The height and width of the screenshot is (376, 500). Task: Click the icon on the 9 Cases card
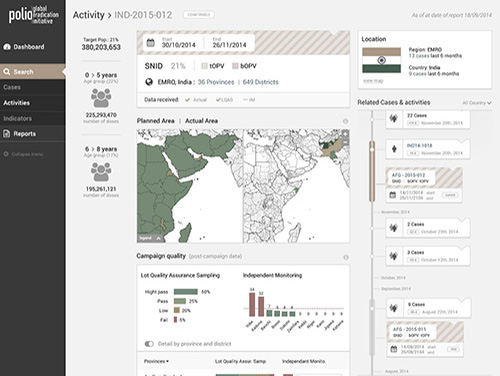point(394,308)
